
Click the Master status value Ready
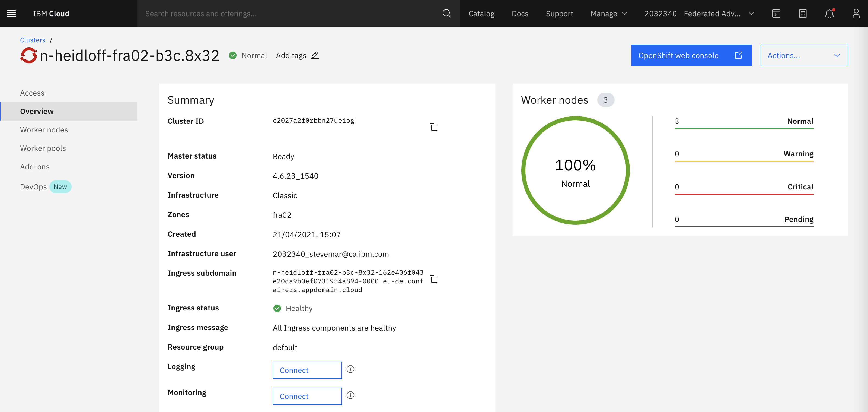[283, 156]
